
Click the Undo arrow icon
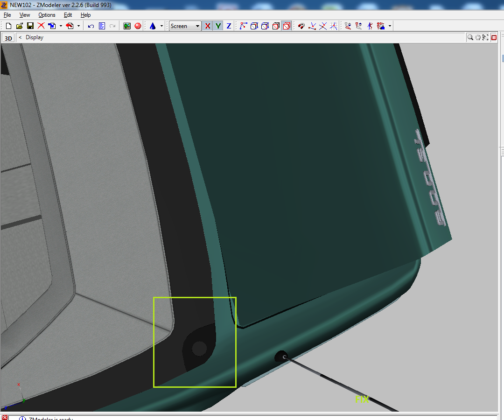coord(91,26)
